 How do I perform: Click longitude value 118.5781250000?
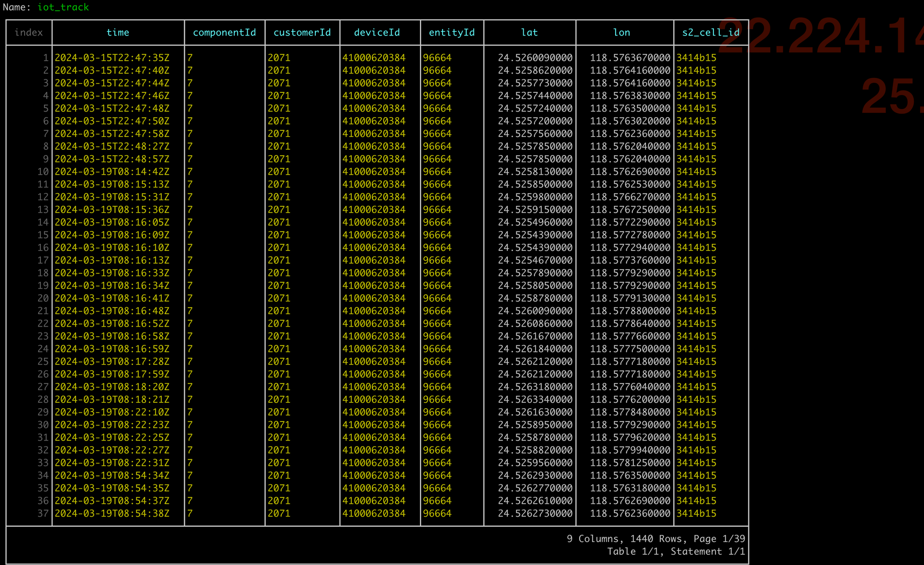click(630, 463)
